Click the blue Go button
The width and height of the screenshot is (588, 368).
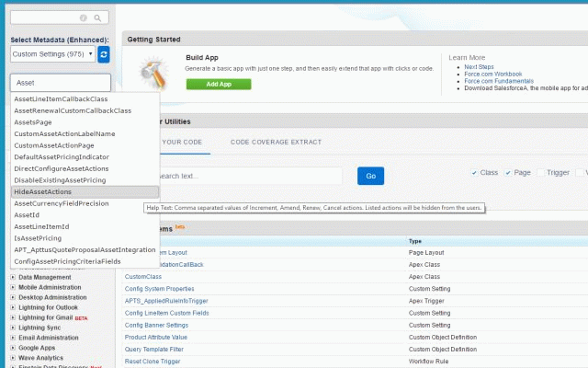(x=370, y=176)
